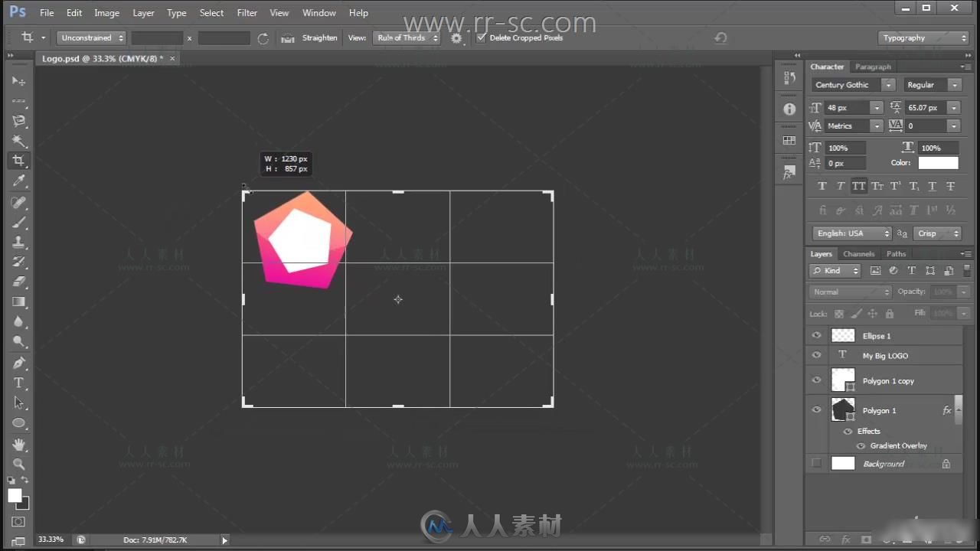980x551 pixels.
Task: Select the Gradient tool
Action: click(19, 302)
